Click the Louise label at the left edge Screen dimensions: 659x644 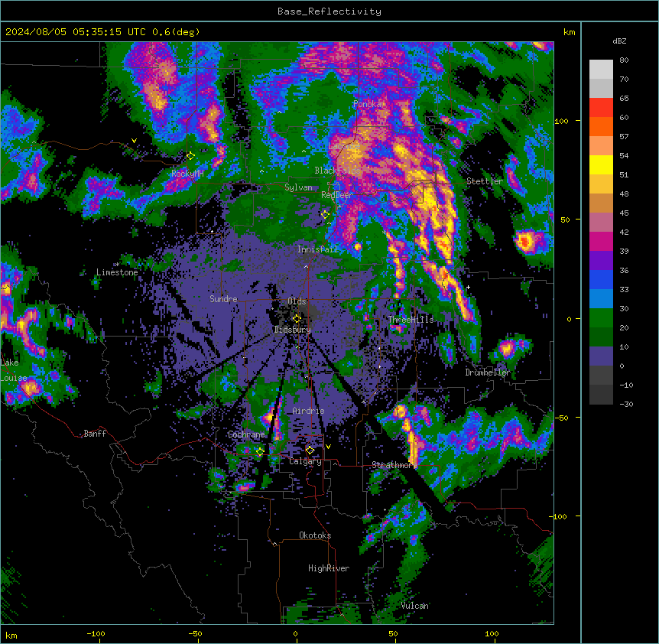(14, 378)
